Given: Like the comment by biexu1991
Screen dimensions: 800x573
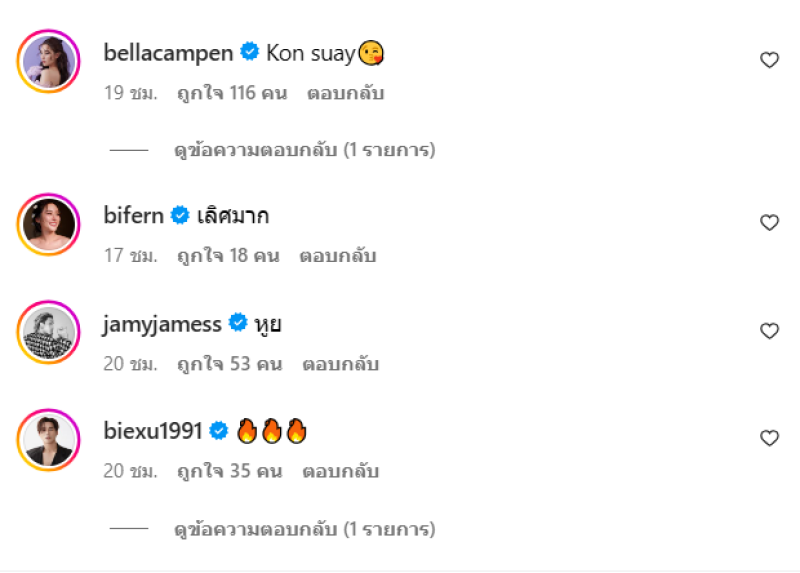Looking at the screenshot, I should [769, 438].
